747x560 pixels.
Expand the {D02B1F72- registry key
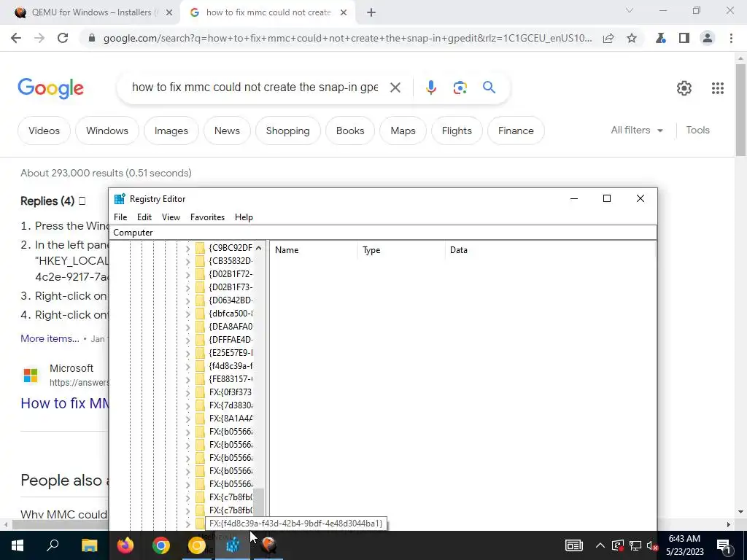pyautogui.click(x=187, y=274)
